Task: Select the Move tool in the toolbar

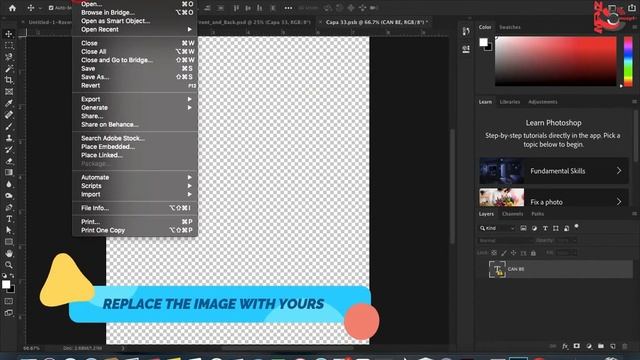Action: [x=9, y=34]
